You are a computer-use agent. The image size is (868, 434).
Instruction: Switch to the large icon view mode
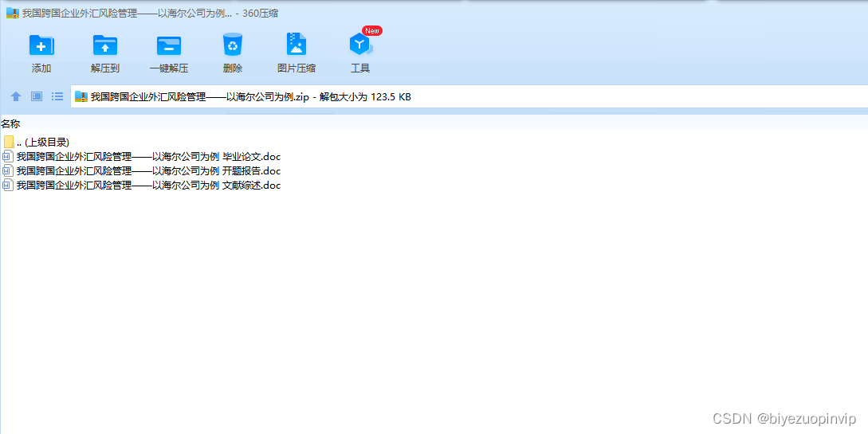pos(37,96)
